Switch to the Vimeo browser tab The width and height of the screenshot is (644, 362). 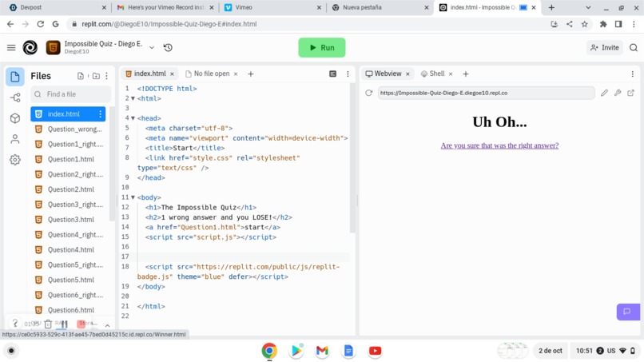click(272, 7)
